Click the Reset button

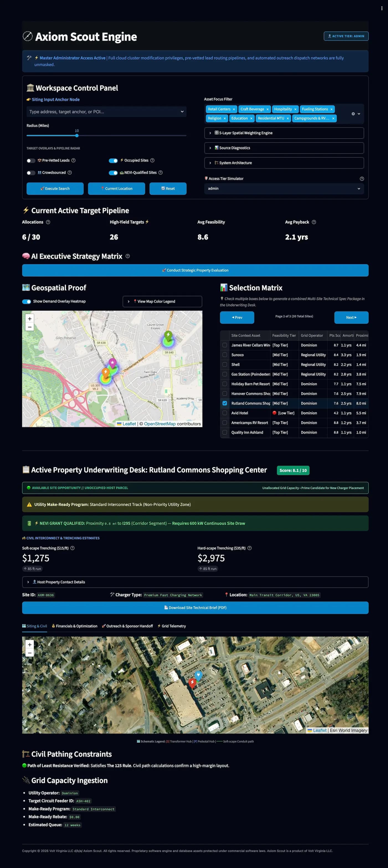point(168,189)
